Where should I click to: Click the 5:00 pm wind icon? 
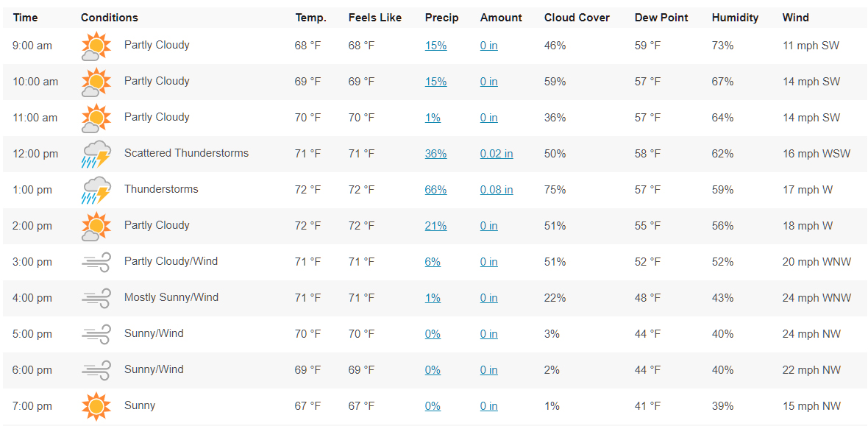pyautogui.click(x=96, y=334)
